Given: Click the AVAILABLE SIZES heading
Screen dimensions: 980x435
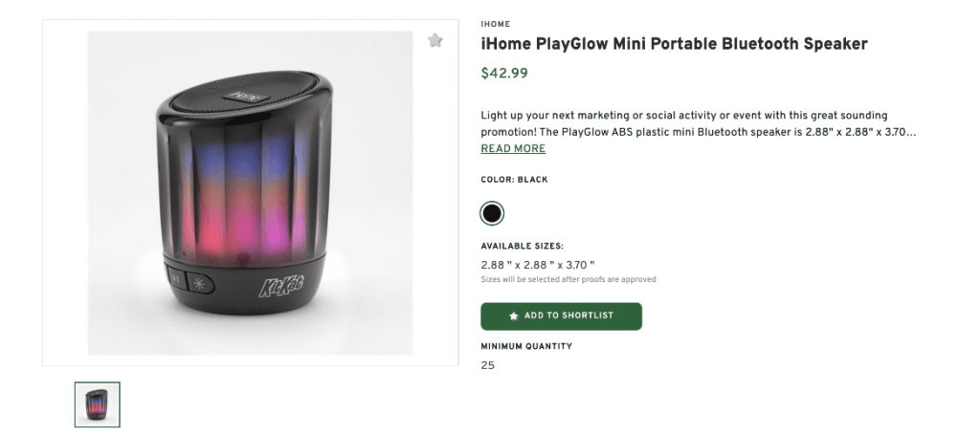Looking at the screenshot, I should 522,246.
